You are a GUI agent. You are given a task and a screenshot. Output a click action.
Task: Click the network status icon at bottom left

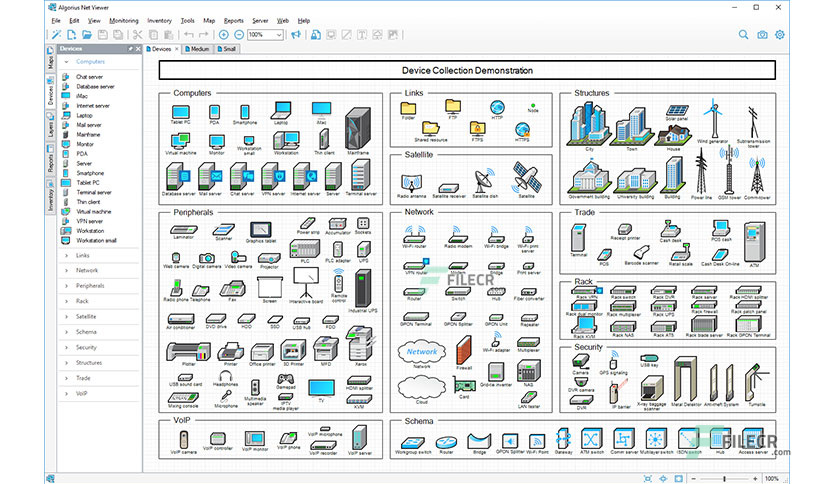tap(50, 479)
